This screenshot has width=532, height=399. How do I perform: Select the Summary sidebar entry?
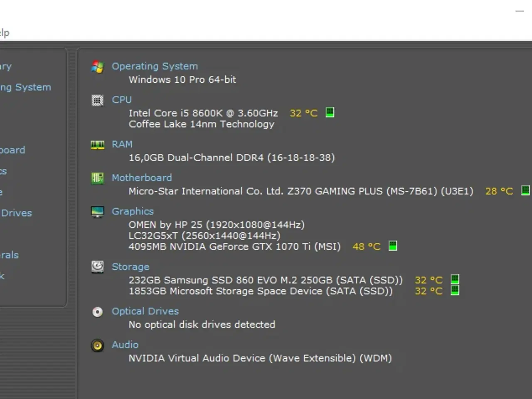click(x=6, y=66)
